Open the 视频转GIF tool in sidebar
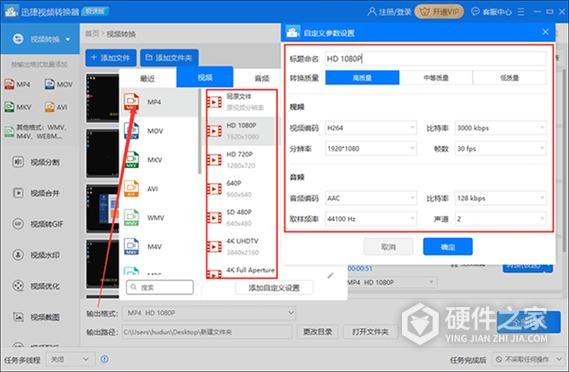This screenshot has width=569, height=372. [x=38, y=224]
